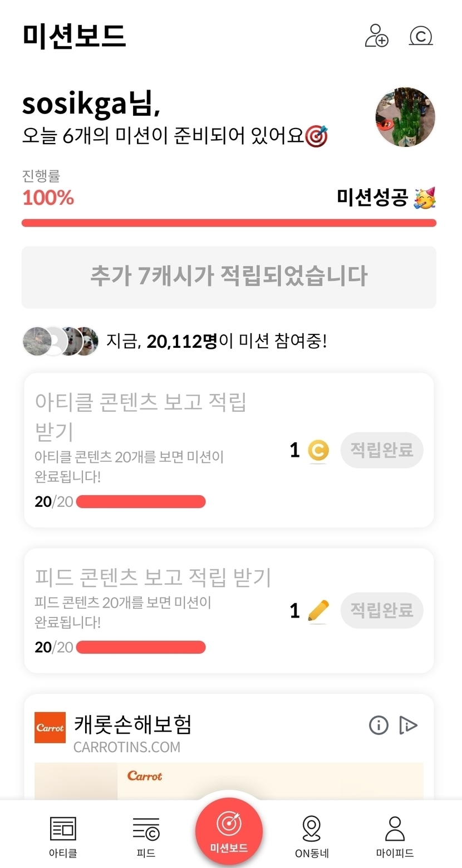
Task: Tap the sosikga profile picture
Action: (x=405, y=117)
